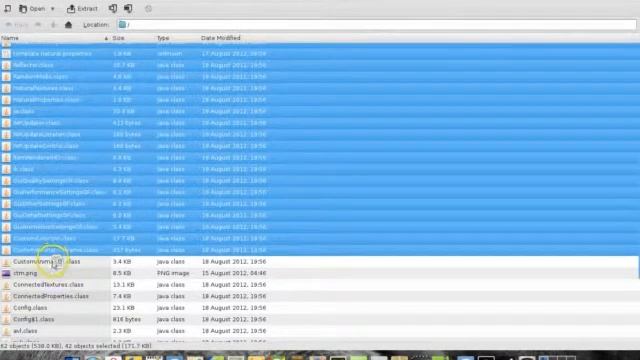Go back with the Back button
Image resolution: width=640 pixels, height=360 pixels.
pyautogui.click(x=17, y=25)
